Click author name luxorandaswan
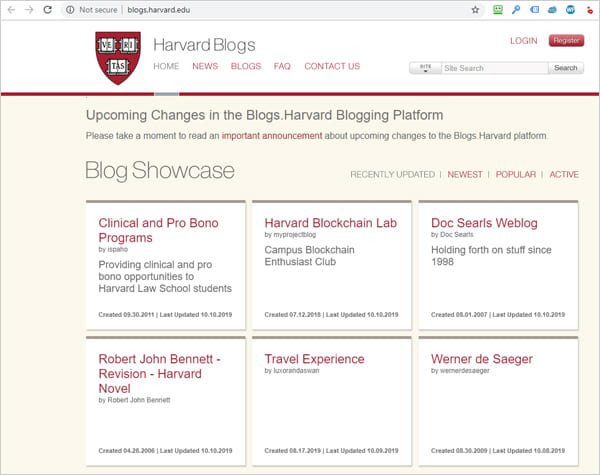Image resolution: width=600 pixels, height=475 pixels. (296, 371)
